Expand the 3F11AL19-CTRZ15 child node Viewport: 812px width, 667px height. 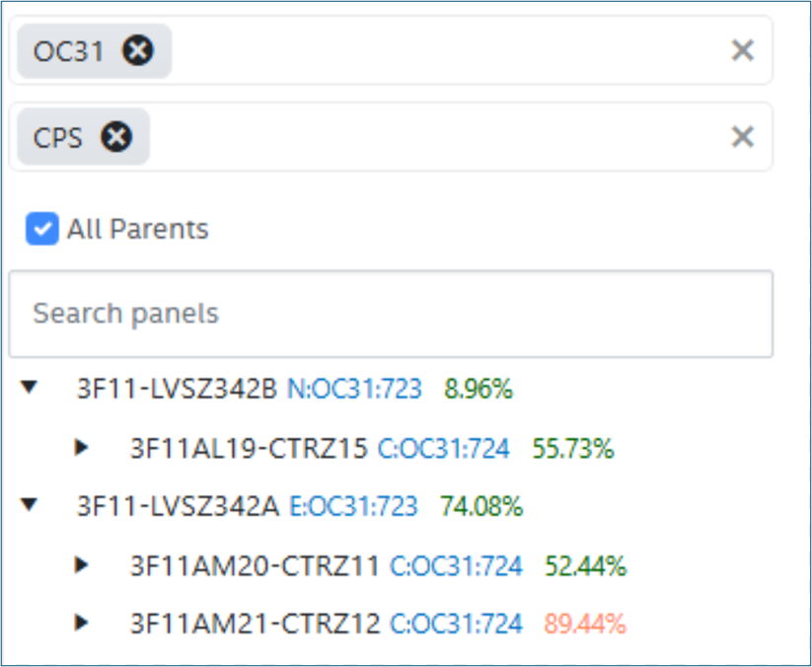click(x=82, y=448)
